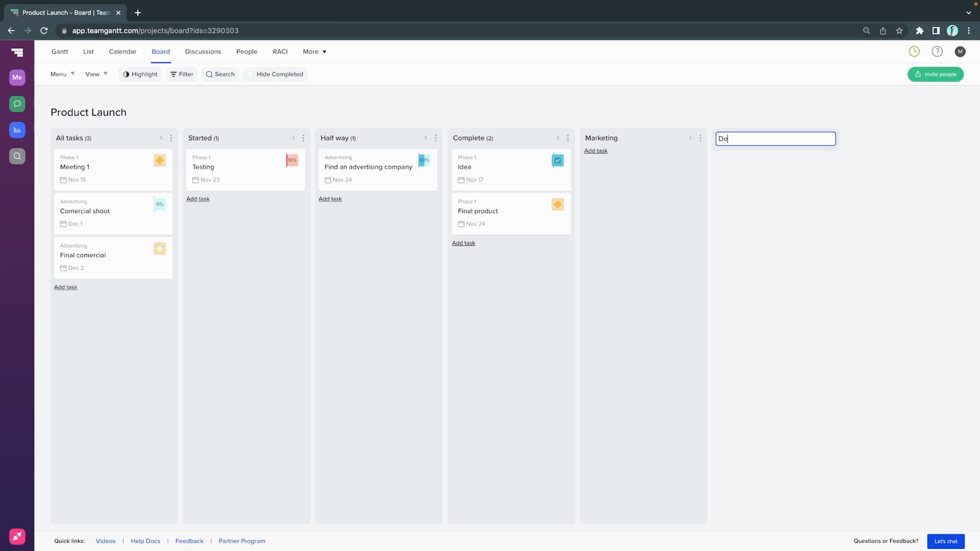Switch to the Gantt tab
Image resolution: width=980 pixels, height=551 pixels.
coord(60,52)
